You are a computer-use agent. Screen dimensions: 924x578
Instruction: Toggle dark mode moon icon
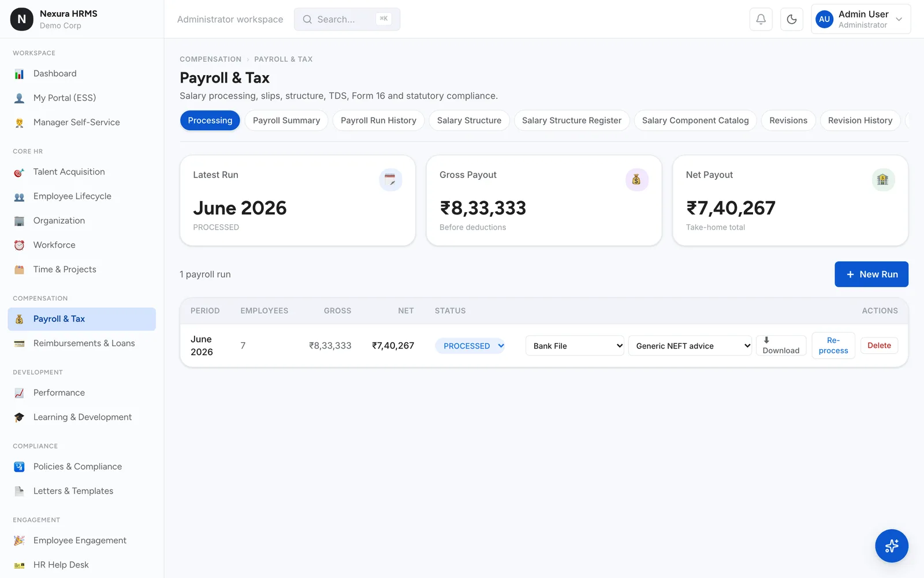792,19
